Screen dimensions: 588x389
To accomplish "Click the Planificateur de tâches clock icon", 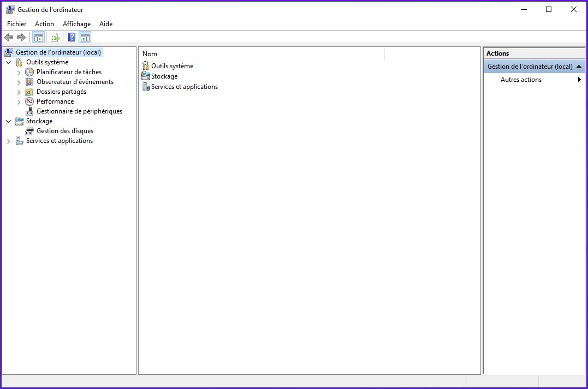I will 29,72.
